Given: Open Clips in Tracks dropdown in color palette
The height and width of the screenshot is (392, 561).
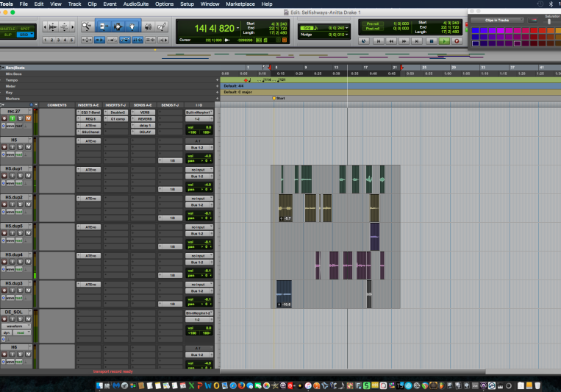Looking at the screenshot, I should (497, 20).
